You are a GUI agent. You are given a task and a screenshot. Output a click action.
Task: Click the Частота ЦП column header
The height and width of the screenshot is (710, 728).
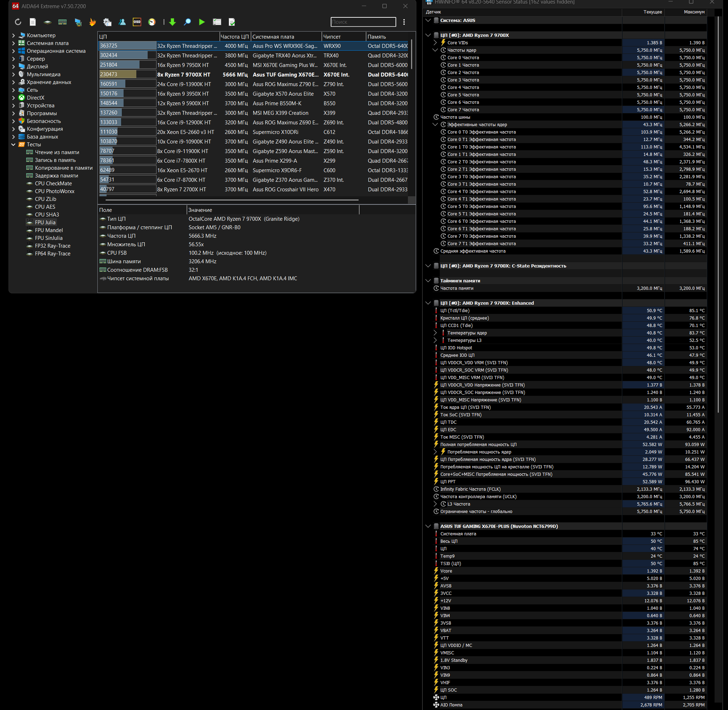(234, 36)
